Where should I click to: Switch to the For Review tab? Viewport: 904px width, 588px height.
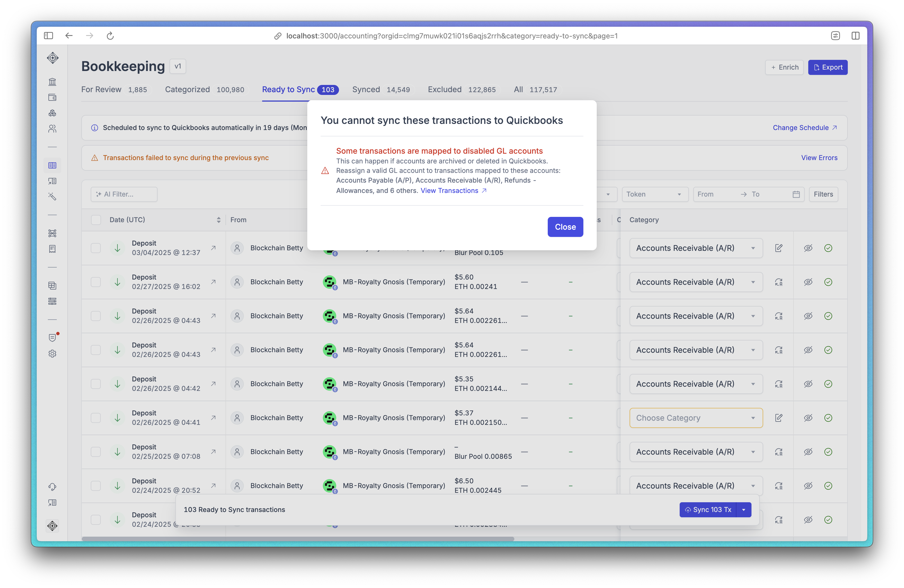pos(101,90)
